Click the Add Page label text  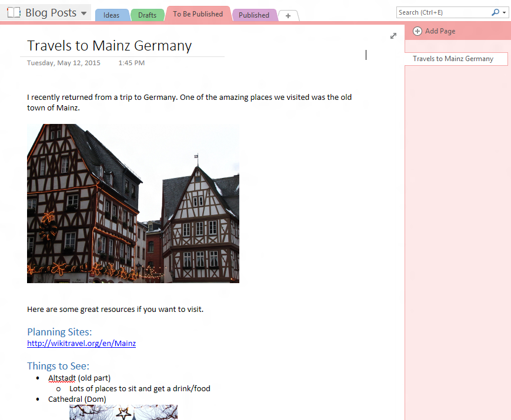coord(440,31)
